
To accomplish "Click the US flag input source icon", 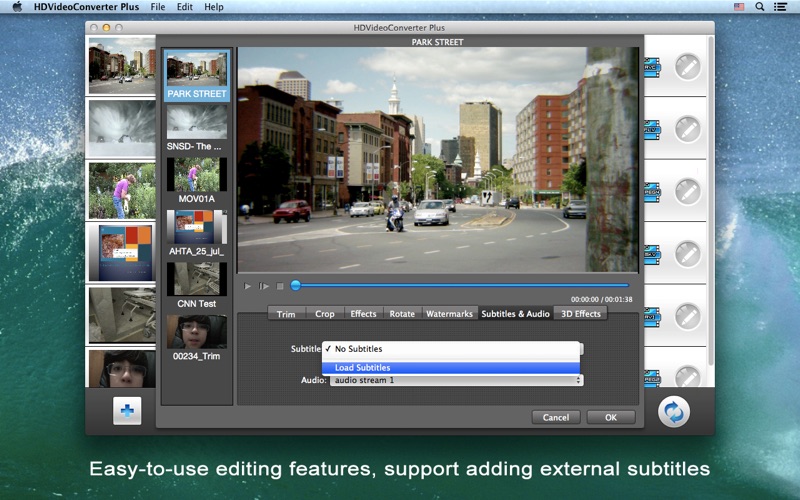I will 739,7.
